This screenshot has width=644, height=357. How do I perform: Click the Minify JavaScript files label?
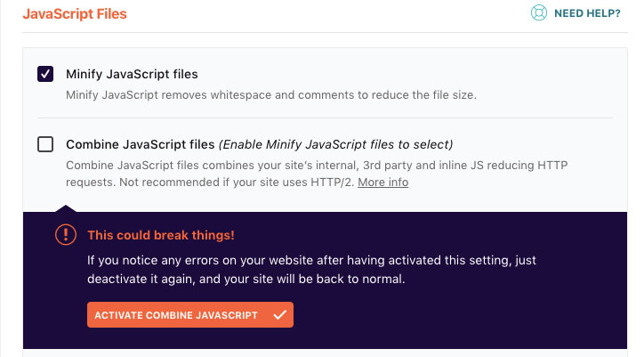click(132, 74)
